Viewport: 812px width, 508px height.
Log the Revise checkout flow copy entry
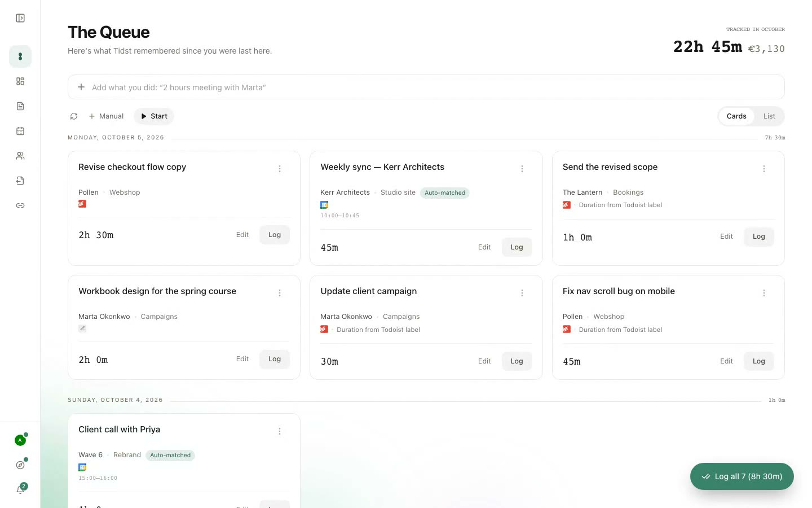pos(275,235)
